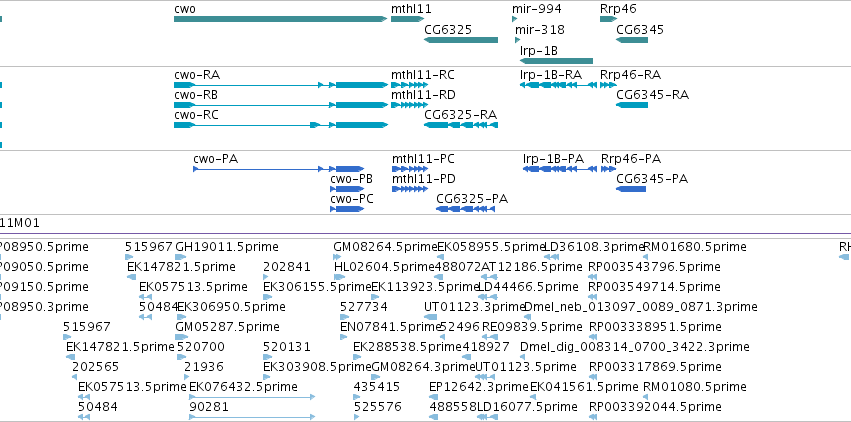
Task: Select the mthl11-RC transcript
Action: tap(409, 85)
